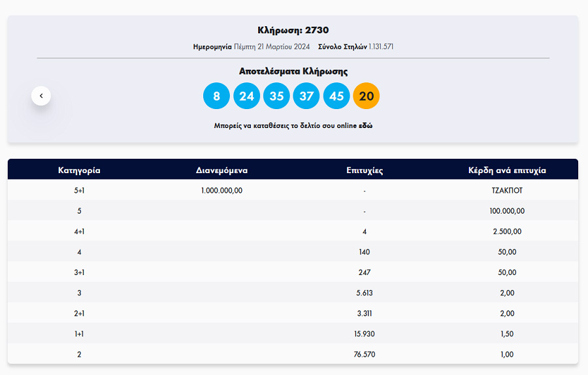Click the 76.570 successes value
The width and height of the screenshot is (588, 375).
coord(364,354)
